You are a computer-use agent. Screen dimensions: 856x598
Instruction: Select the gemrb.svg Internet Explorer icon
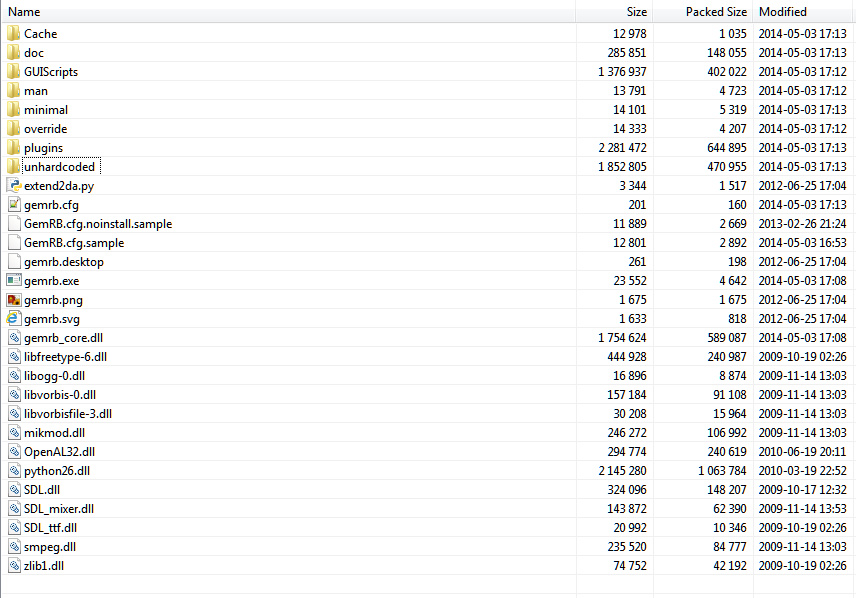tap(14, 318)
